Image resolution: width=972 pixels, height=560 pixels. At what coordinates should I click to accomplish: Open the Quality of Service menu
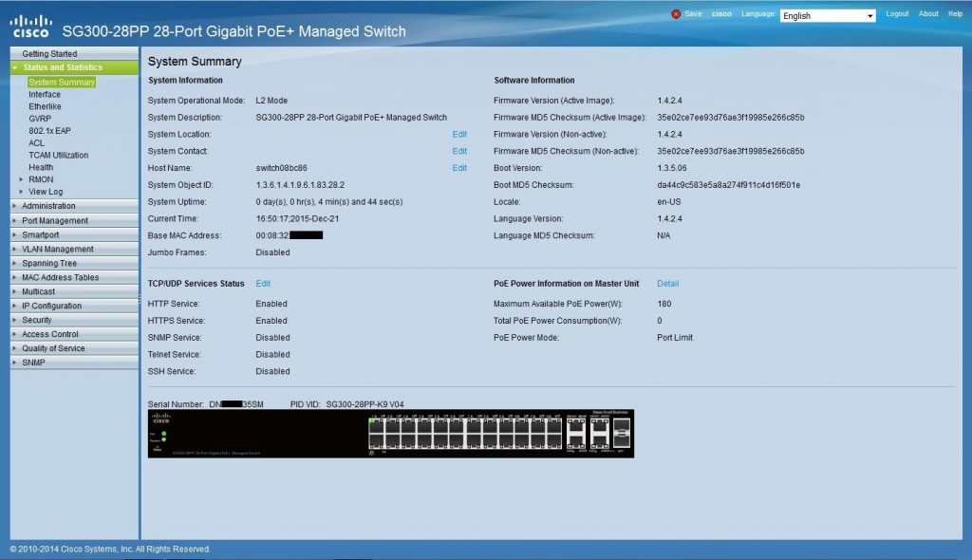coord(74,348)
